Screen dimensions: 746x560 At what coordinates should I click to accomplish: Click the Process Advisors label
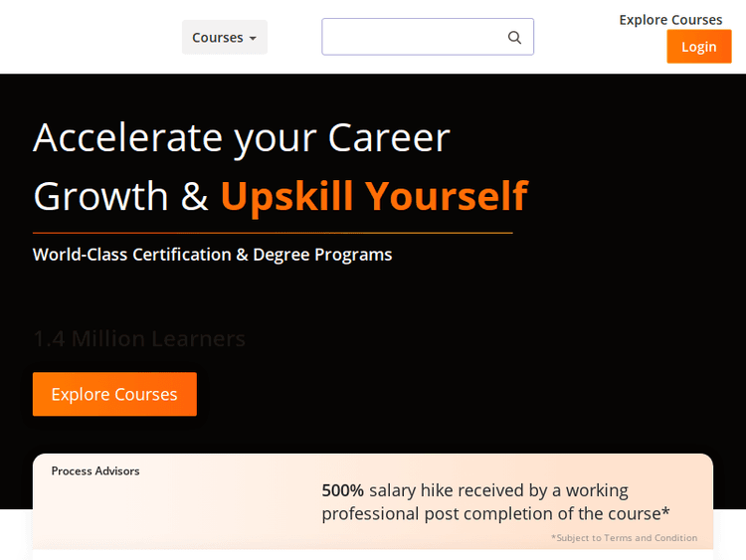click(95, 471)
